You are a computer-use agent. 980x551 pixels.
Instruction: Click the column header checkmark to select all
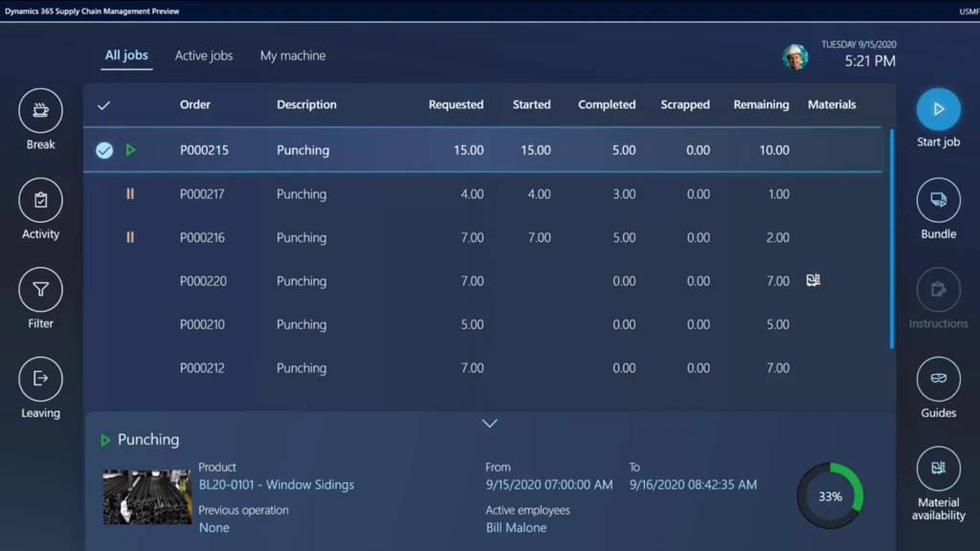103,105
